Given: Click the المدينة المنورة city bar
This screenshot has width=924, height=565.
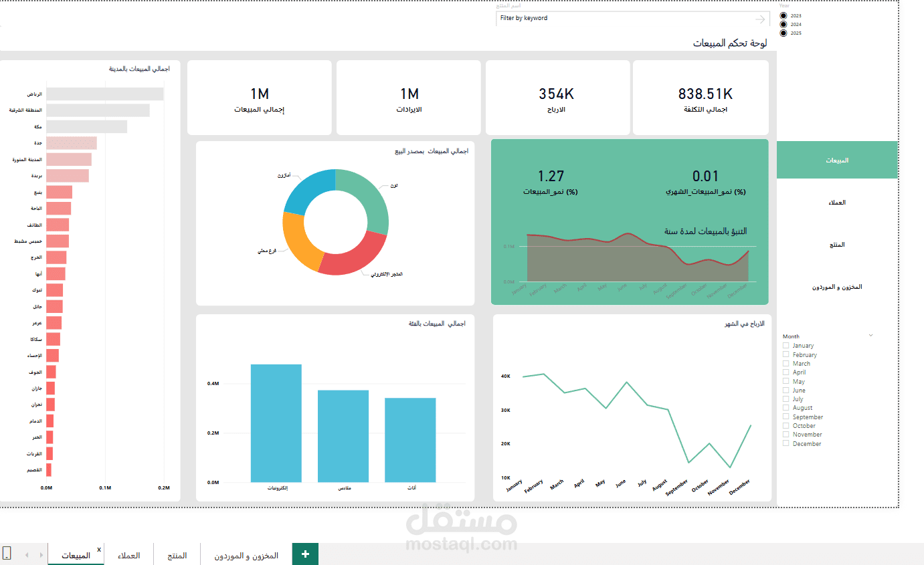Looking at the screenshot, I should coord(69,159).
